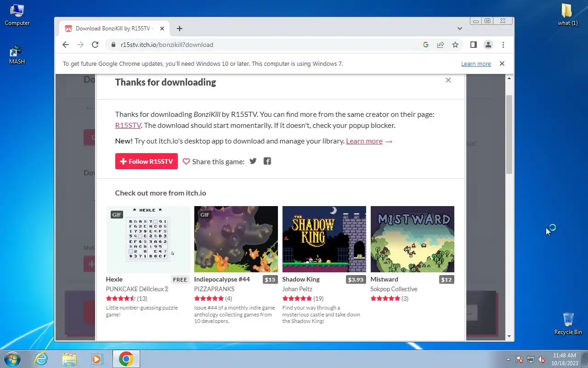Screen dimensions: 588x368
Task: Open the R15STV creator page link
Action: click(x=128, y=125)
